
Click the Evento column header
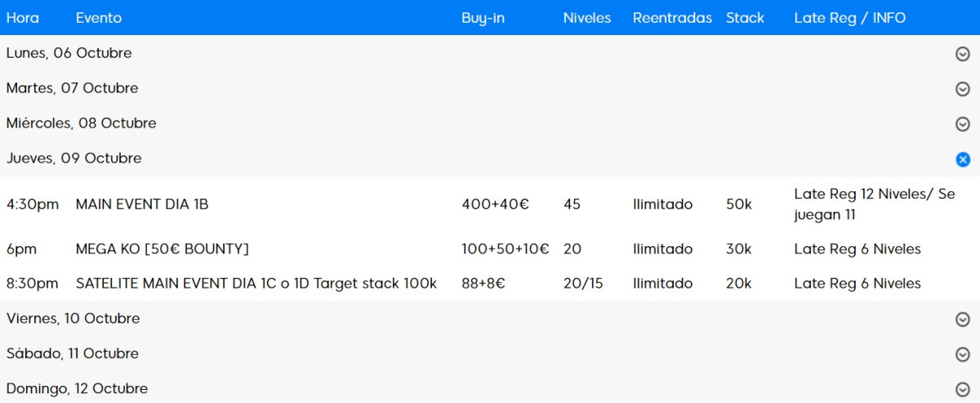[99, 18]
